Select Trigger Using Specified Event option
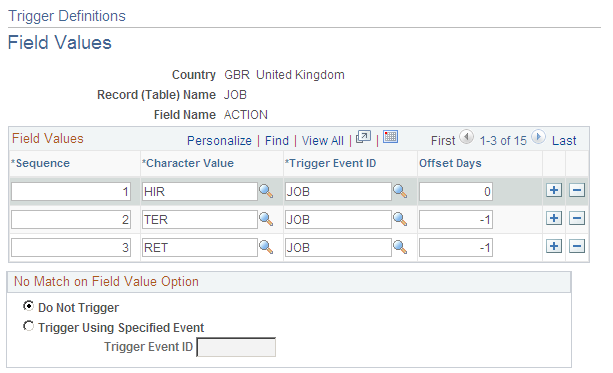Viewport: 613px width, 373px height. point(28,326)
